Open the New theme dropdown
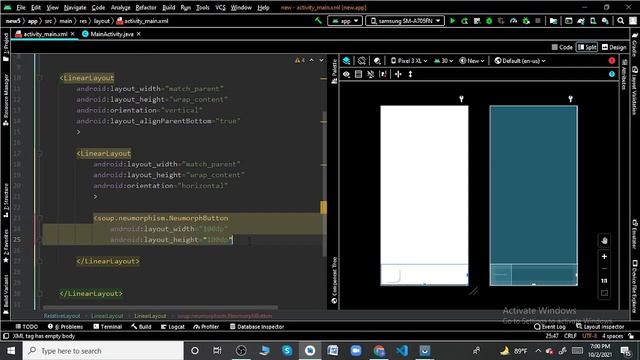Image resolution: width=640 pixels, height=360 pixels. (472, 61)
